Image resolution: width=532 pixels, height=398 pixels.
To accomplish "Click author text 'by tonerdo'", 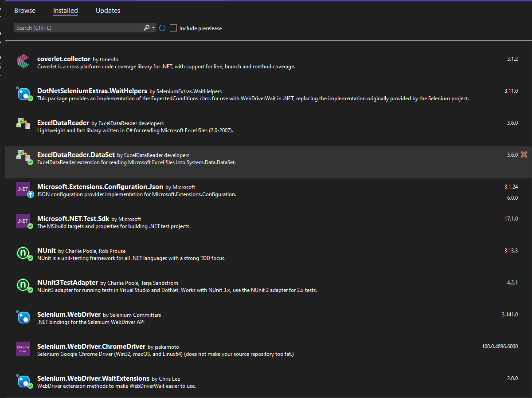I will [106, 59].
